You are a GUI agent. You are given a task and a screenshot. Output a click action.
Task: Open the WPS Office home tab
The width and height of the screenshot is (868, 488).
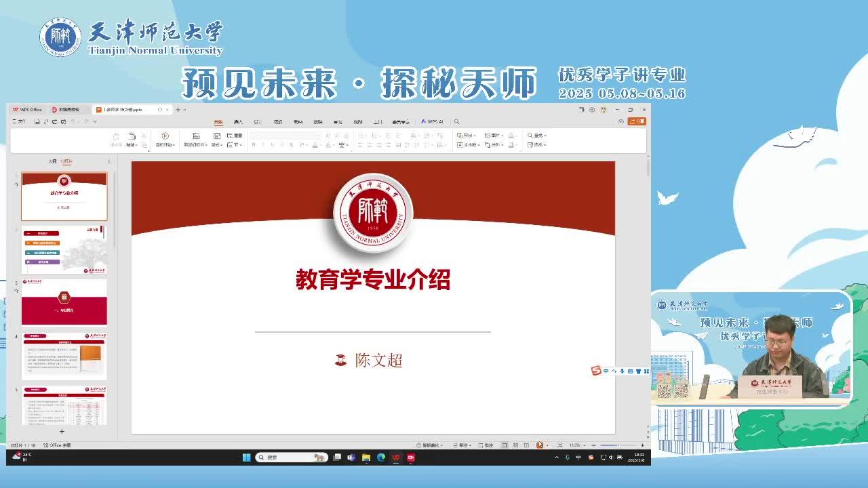pyautogui.click(x=27, y=110)
